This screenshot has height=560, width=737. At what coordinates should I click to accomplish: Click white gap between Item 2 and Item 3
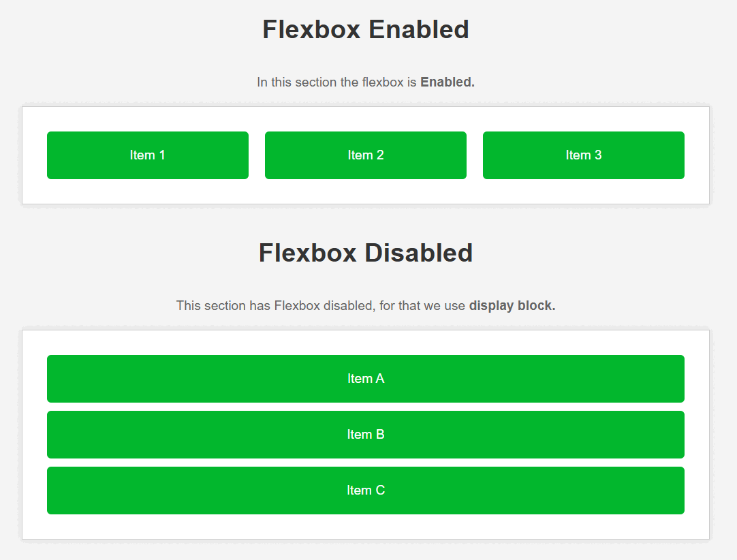click(475, 155)
